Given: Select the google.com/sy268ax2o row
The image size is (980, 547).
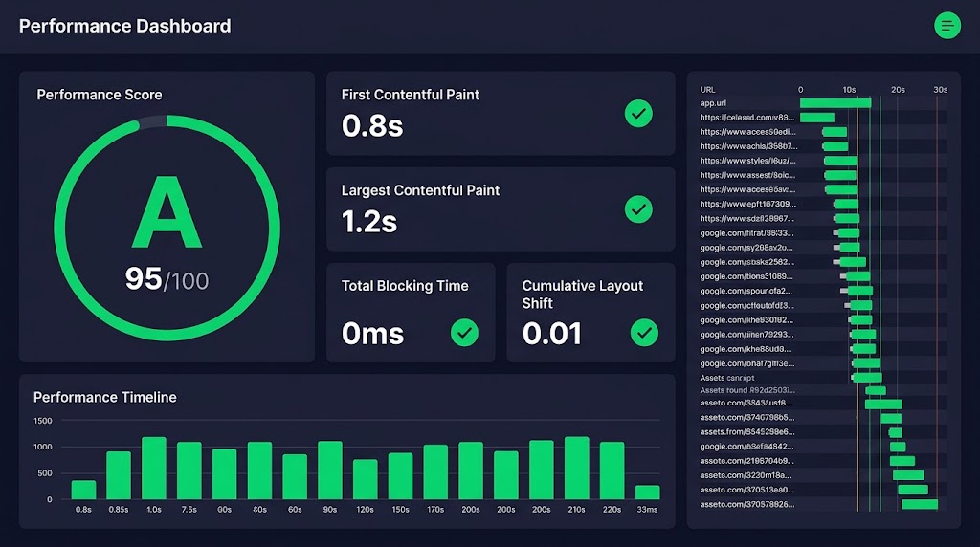Looking at the screenshot, I should (x=823, y=248).
